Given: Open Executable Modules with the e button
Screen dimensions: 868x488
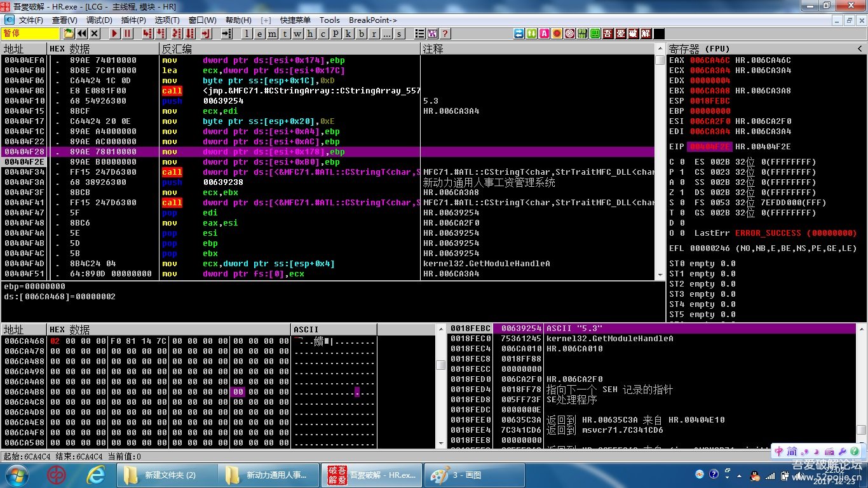Looking at the screenshot, I should 260,34.
